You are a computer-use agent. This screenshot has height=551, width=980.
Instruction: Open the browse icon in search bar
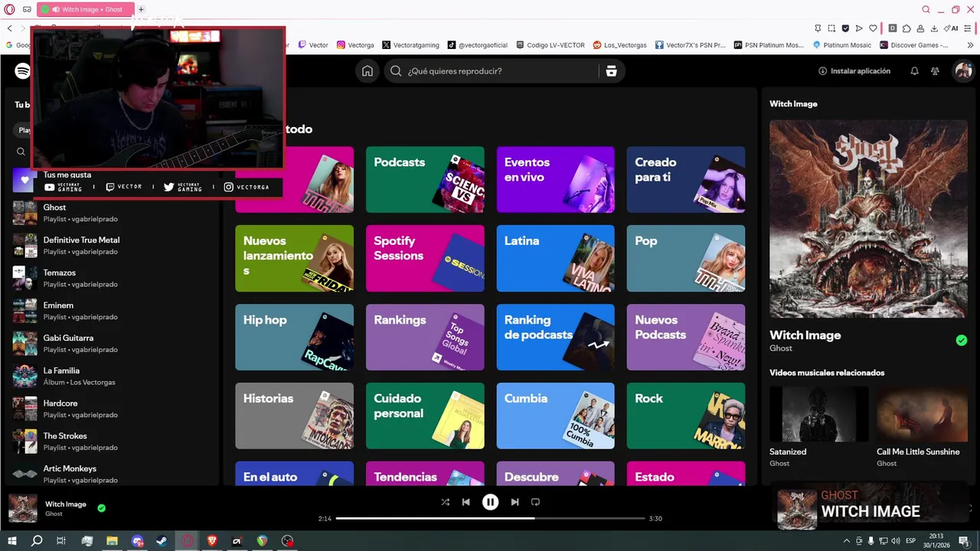coord(611,71)
